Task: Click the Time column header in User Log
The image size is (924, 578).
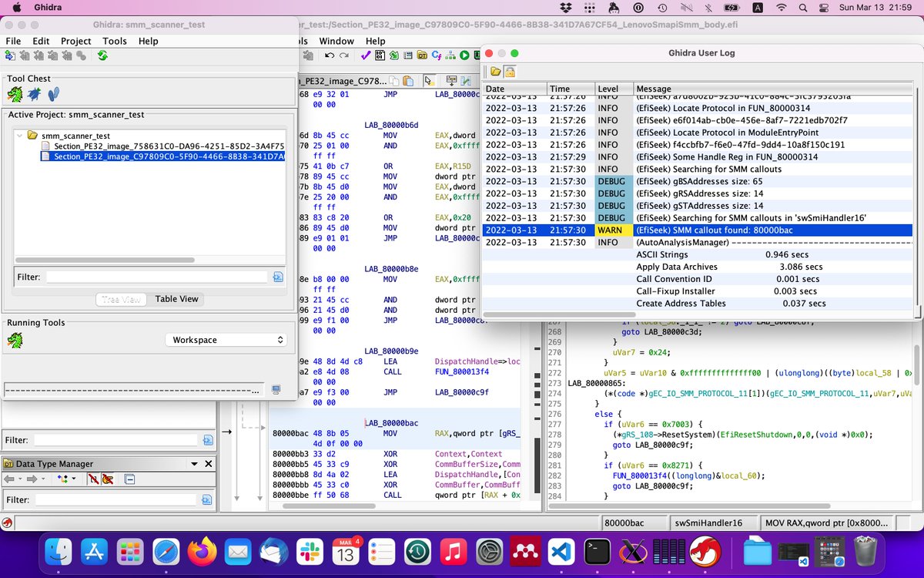Action: pyautogui.click(x=571, y=89)
